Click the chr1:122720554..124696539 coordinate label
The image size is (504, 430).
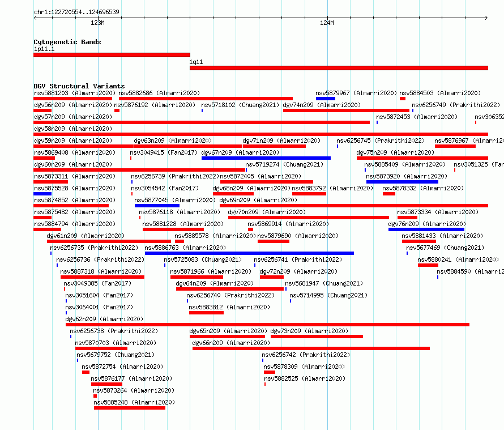coord(76,12)
